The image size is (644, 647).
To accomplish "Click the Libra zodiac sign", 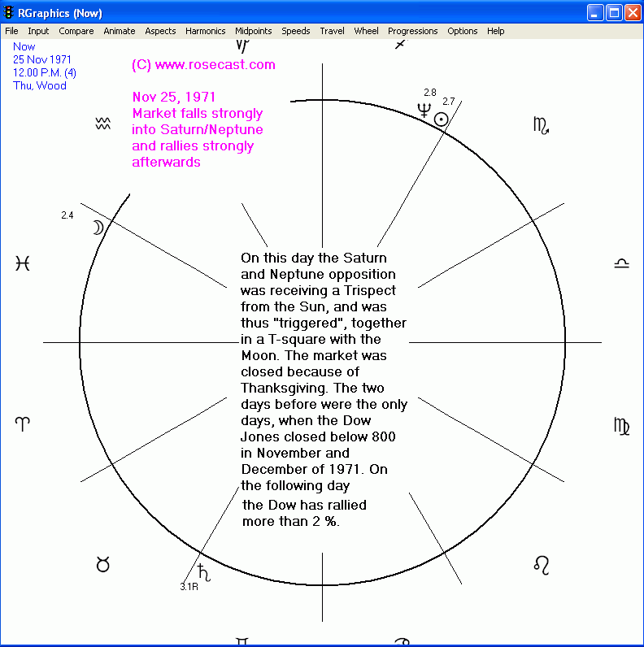I will pos(621,263).
